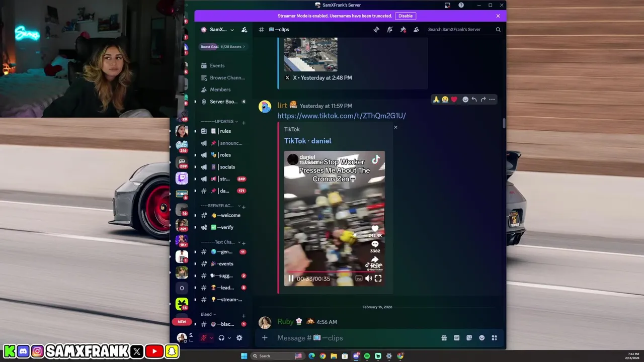644x362 pixels.
Task: Dismiss the TikTok embed with its X
Action: pos(395,127)
